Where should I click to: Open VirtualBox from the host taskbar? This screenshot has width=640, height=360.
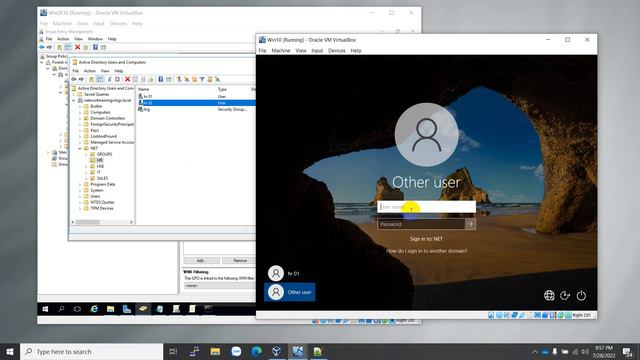276,351
